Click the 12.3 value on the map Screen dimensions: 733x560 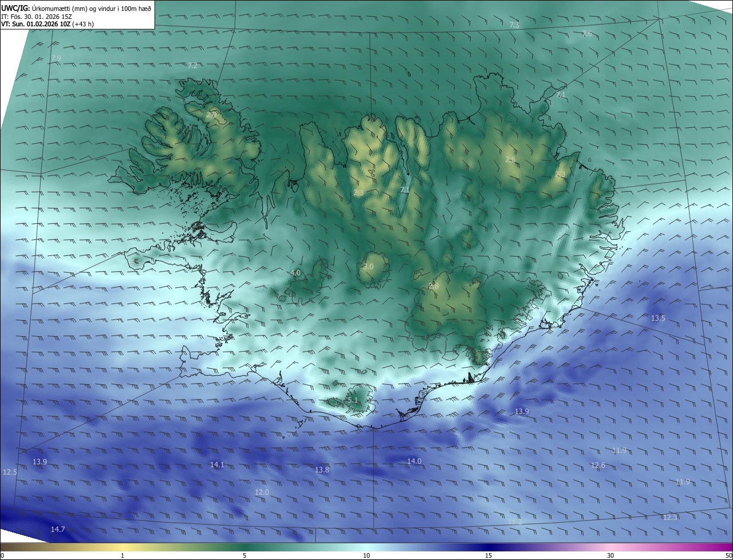click(x=669, y=518)
